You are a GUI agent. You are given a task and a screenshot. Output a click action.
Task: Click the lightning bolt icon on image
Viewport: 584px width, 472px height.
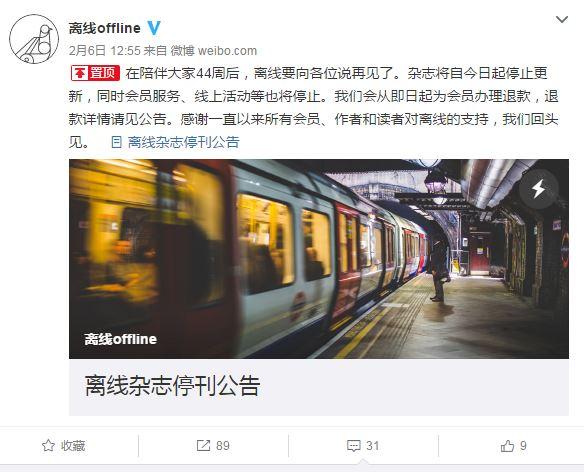[539, 189]
